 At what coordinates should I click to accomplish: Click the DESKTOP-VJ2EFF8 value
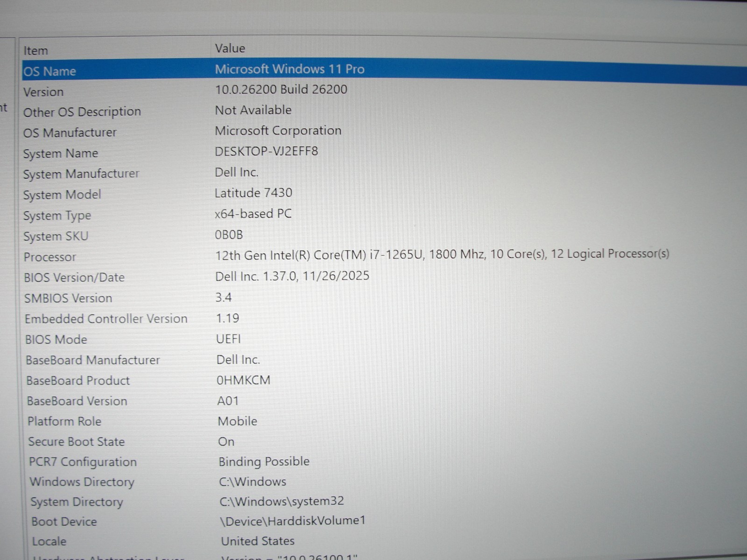[266, 151]
